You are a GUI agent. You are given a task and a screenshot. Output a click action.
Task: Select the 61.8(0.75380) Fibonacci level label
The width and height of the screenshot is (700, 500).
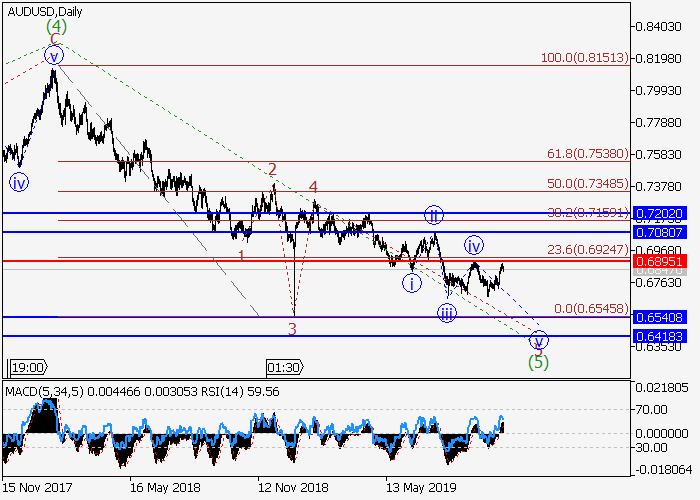click(587, 154)
